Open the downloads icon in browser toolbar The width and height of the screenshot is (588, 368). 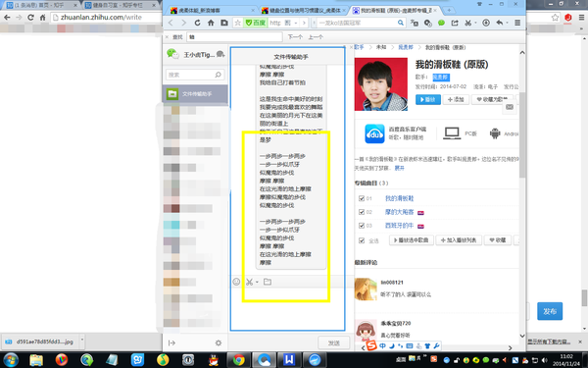[x=486, y=23]
